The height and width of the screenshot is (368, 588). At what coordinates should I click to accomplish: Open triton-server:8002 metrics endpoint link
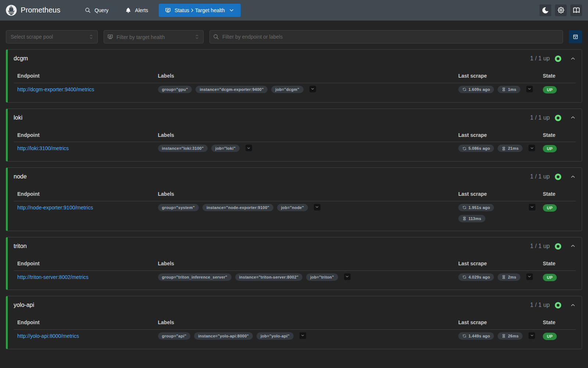pyautogui.click(x=53, y=277)
